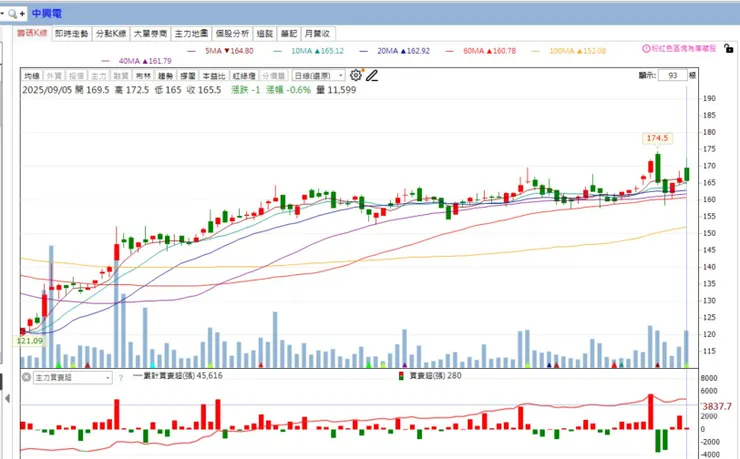The width and height of the screenshot is (740, 459).
Task: Switch to the 即時走勢 tab
Action: coord(71,33)
